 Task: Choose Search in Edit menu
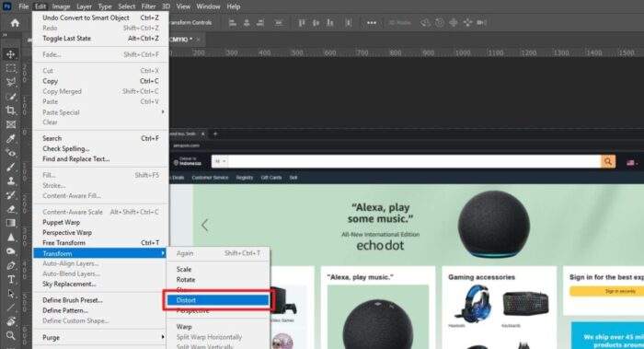[100, 138]
